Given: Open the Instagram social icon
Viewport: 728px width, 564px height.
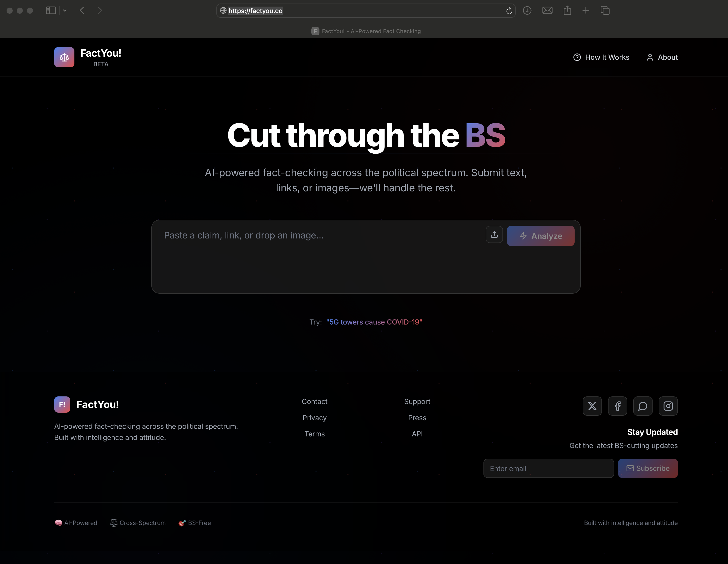Looking at the screenshot, I should click(668, 406).
